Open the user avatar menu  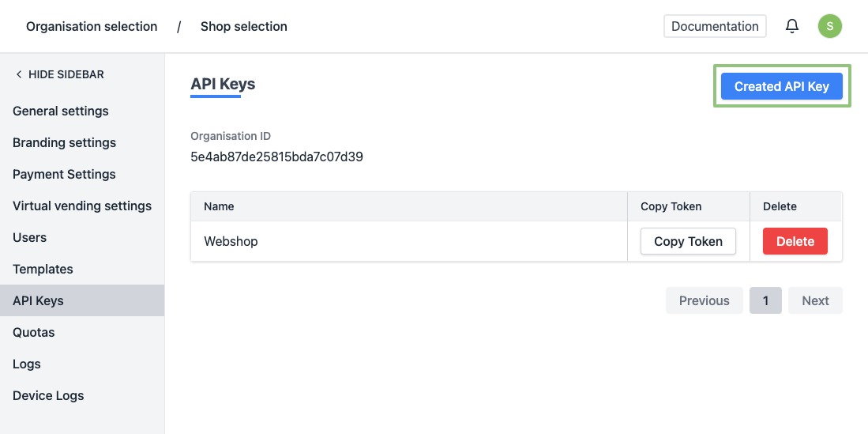829,26
